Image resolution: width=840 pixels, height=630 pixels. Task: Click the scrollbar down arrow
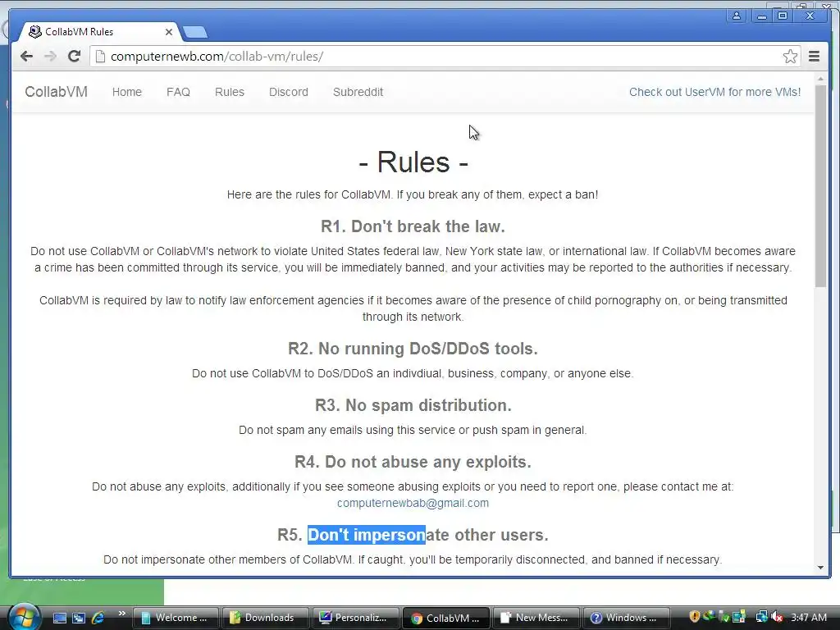tap(820, 568)
